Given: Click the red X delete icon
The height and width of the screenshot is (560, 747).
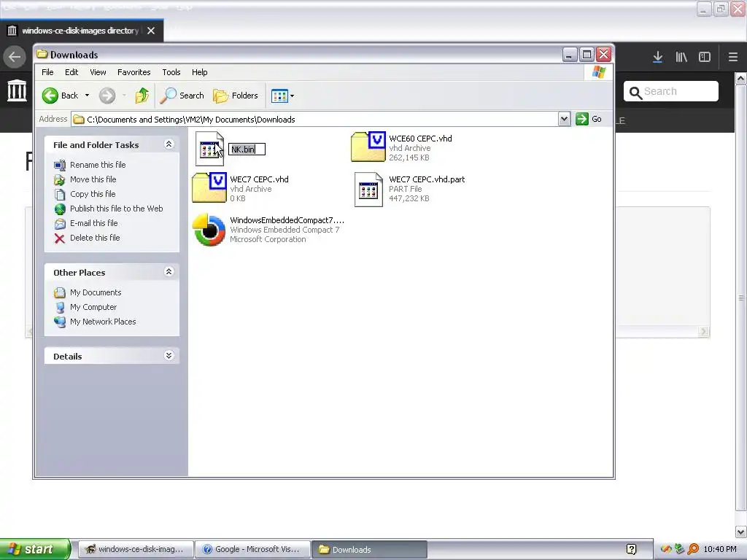Looking at the screenshot, I should [x=60, y=238].
